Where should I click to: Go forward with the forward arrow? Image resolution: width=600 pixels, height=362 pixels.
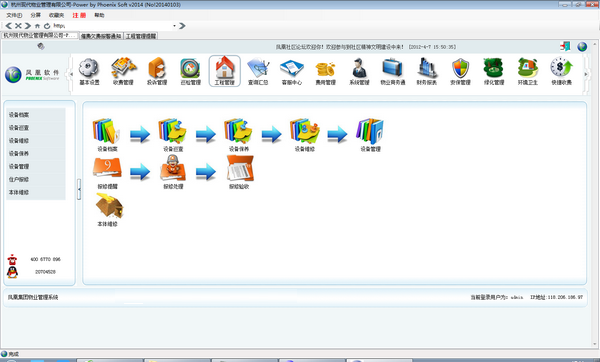(28, 26)
